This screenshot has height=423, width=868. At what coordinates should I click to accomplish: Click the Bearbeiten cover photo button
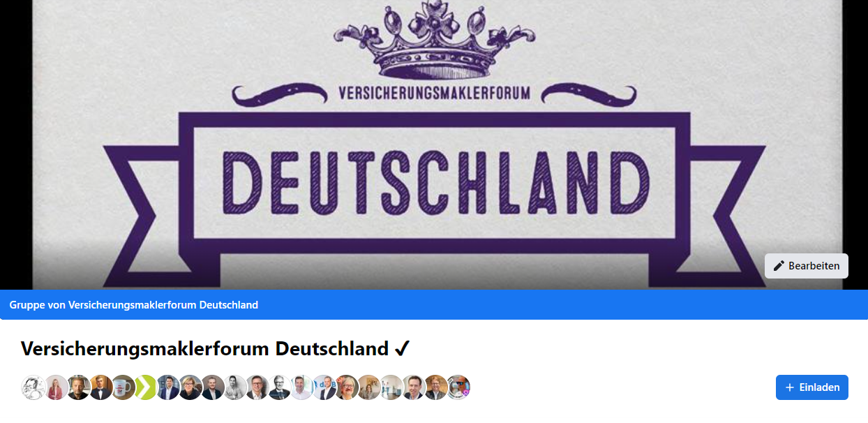[x=807, y=266]
